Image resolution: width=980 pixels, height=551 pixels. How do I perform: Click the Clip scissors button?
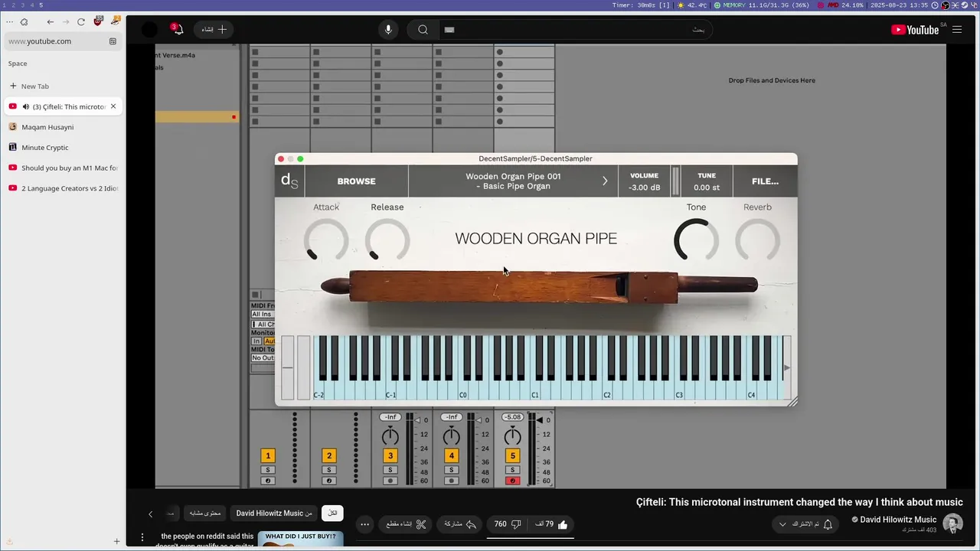coord(406,524)
